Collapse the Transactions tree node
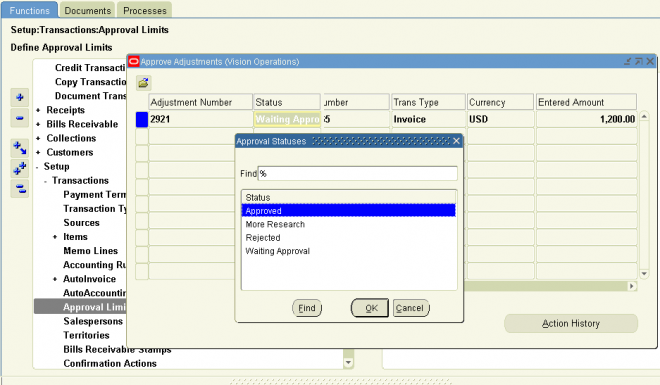 point(45,181)
